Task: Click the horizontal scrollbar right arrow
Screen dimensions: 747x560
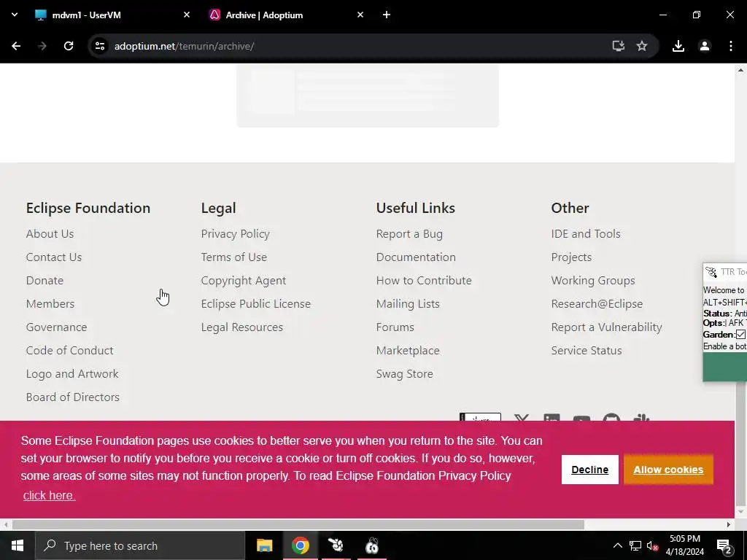Action: (x=729, y=524)
